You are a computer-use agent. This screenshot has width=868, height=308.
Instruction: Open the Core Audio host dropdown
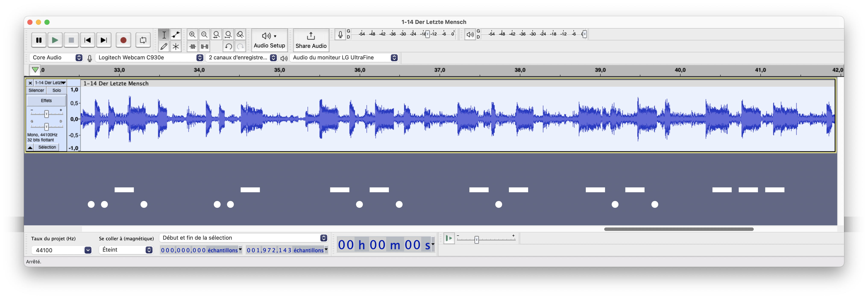[56, 58]
